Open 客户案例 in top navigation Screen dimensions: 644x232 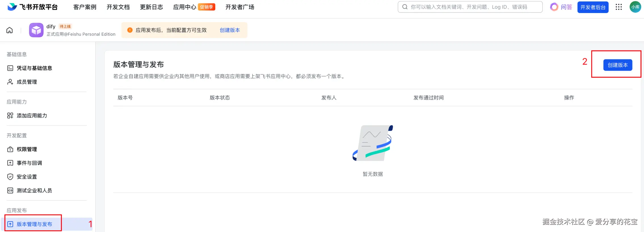85,7
